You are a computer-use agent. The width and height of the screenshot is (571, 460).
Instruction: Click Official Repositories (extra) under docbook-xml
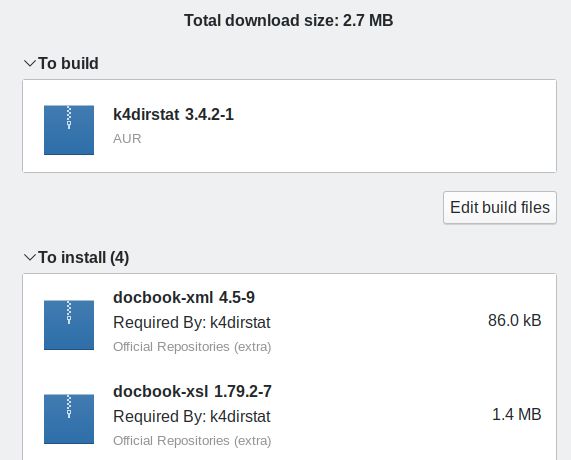click(192, 347)
